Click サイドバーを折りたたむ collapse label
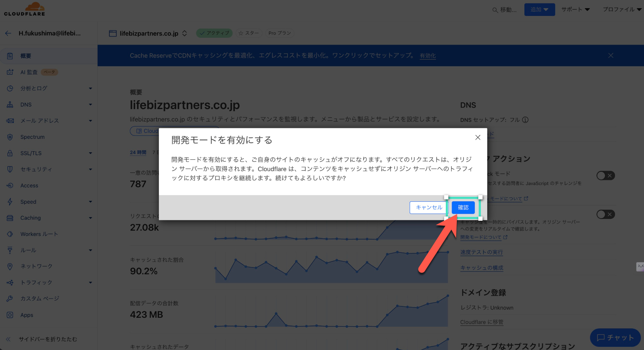 tap(48, 339)
